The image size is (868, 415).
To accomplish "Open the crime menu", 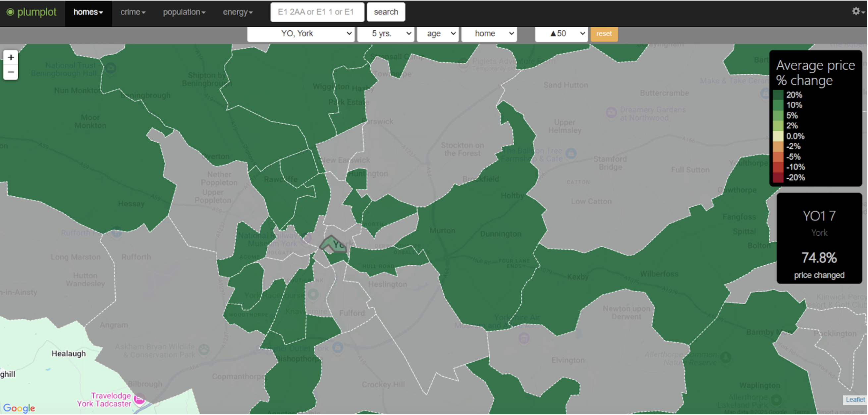I will click(x=133, y=12).
